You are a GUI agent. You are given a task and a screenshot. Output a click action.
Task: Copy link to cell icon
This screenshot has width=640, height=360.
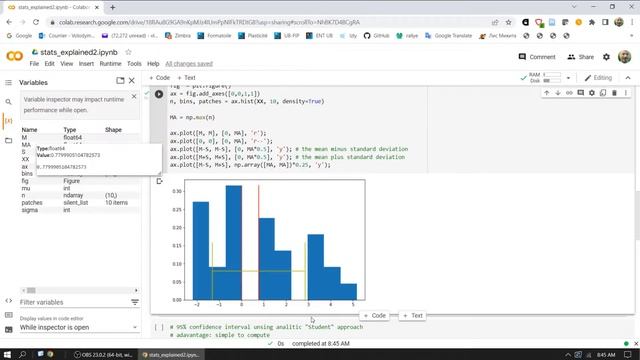click(569, 93)
